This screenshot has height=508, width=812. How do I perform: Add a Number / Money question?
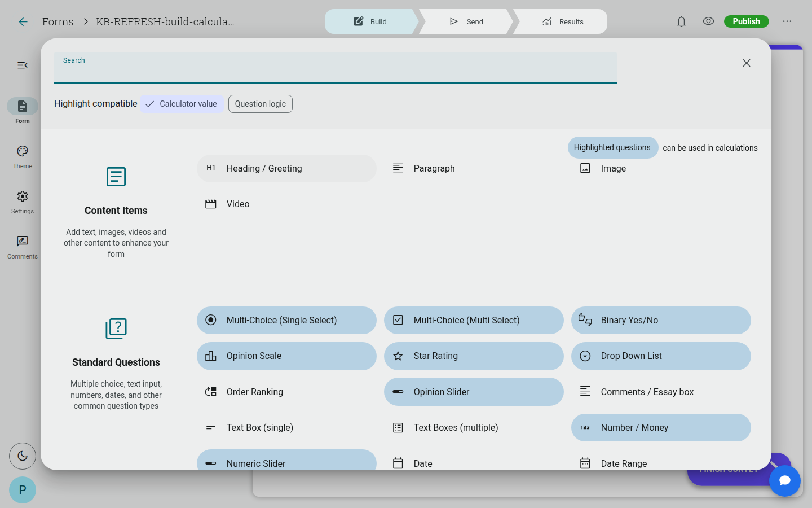661,427
